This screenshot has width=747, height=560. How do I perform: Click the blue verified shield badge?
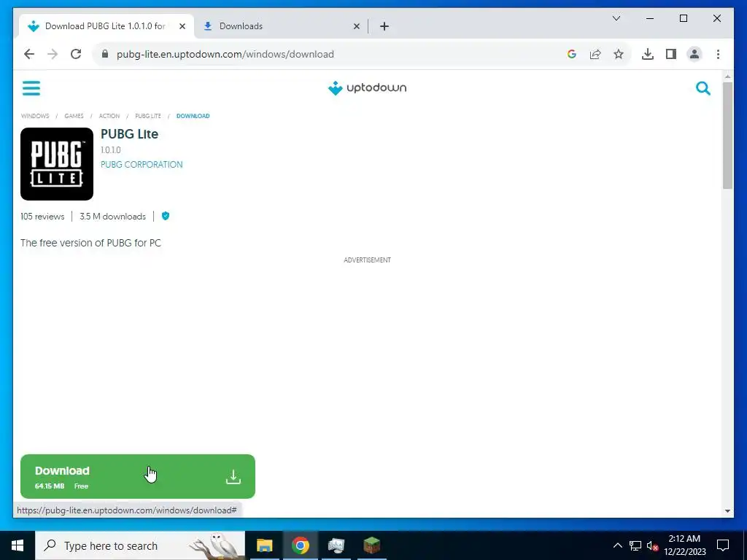point(166,216)
